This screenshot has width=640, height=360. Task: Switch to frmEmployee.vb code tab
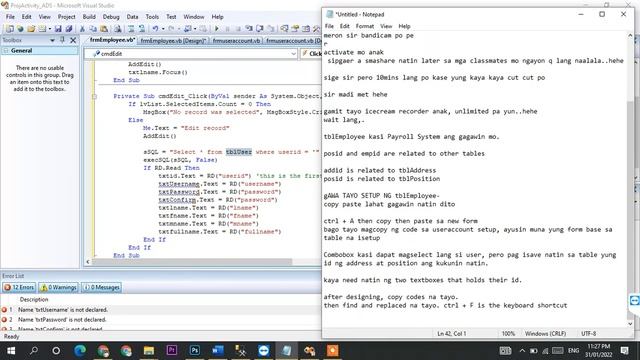[112, 40]
